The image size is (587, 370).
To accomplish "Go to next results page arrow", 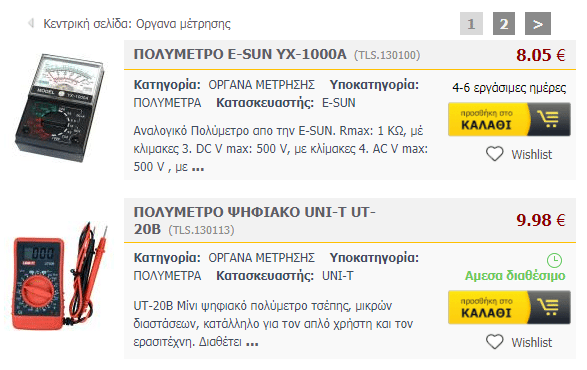I will 538,24.
